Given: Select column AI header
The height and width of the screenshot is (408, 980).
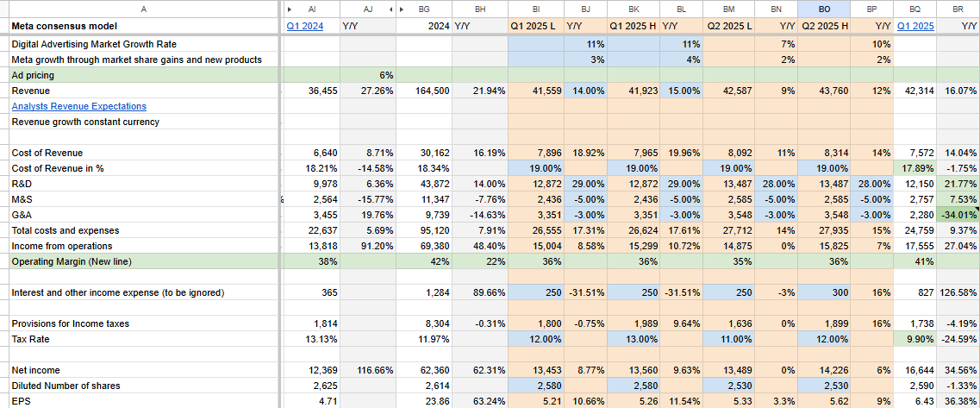Looking at the screenshot, I should tap(312, 9).
